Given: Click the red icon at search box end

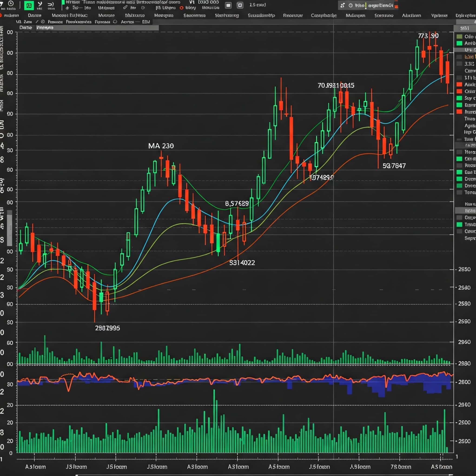Looking at the screenshot, I should pyautogui.click(x=396, y=7).
